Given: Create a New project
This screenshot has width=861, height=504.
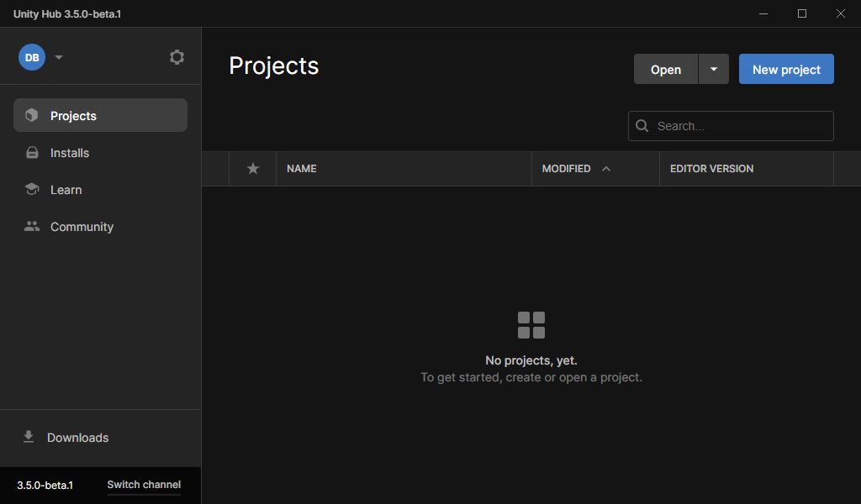Looking at the screenshot, I should pyautogui.click(x=785, y=69).
